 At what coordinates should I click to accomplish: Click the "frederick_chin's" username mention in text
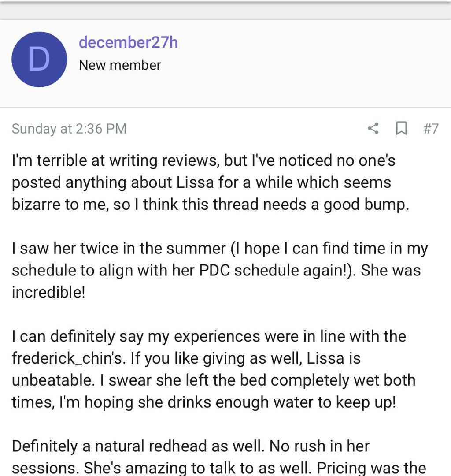pyautogui.click(x=68, y=358)
